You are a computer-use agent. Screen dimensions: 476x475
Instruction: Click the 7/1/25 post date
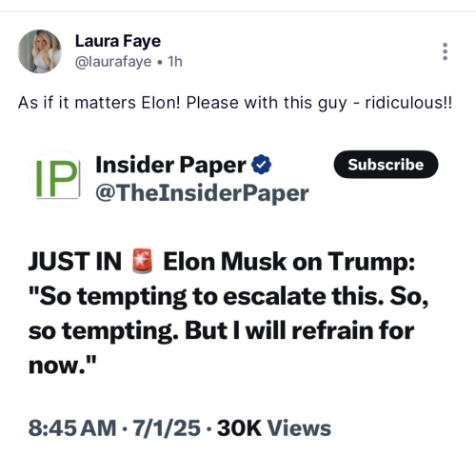(167, 427)
